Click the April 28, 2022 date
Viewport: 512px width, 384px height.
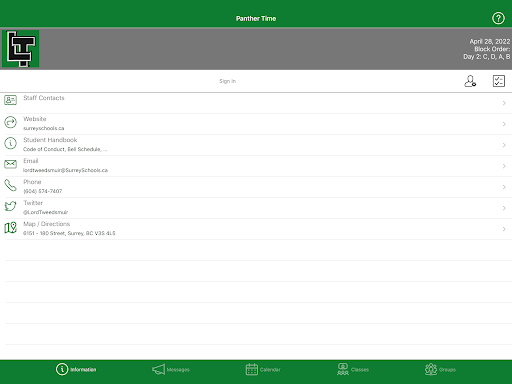[x=490, y=41]
